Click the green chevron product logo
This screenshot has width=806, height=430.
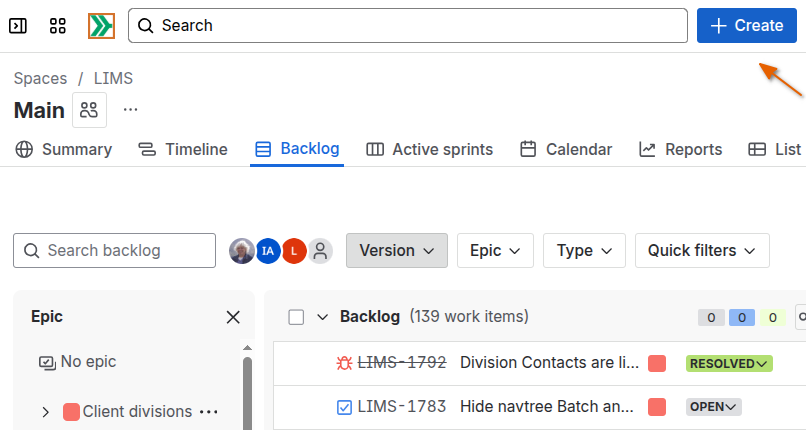tap(101, 26)
